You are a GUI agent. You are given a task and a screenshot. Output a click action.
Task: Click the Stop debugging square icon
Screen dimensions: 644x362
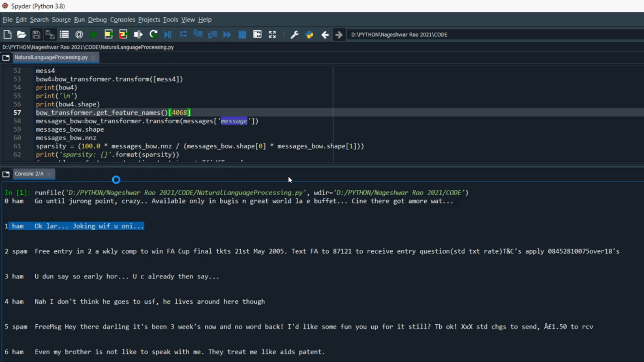(x=242, y=35)
